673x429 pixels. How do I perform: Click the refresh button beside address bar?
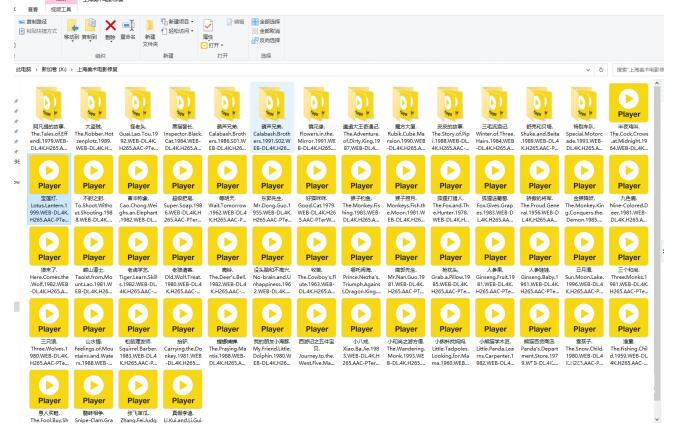[599, 70]
